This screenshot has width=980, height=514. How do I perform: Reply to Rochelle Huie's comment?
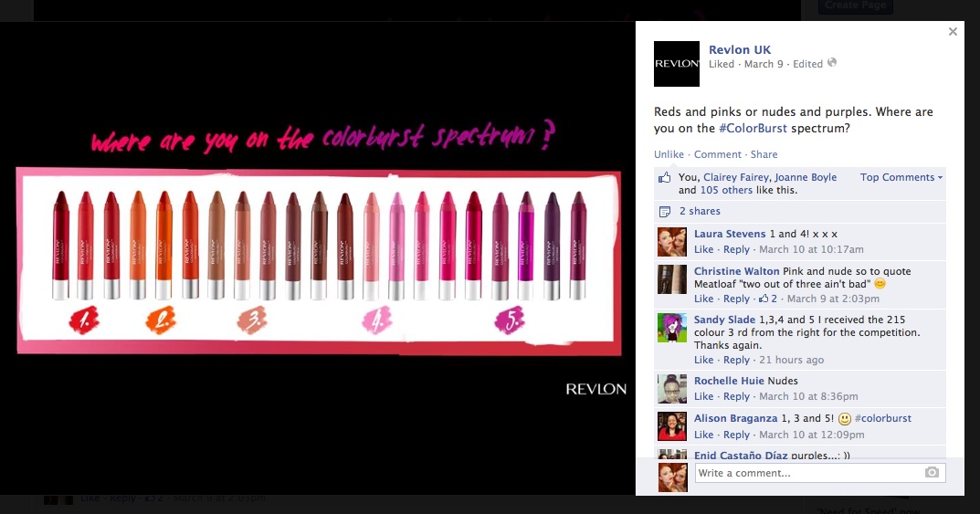tap(736, 396)
